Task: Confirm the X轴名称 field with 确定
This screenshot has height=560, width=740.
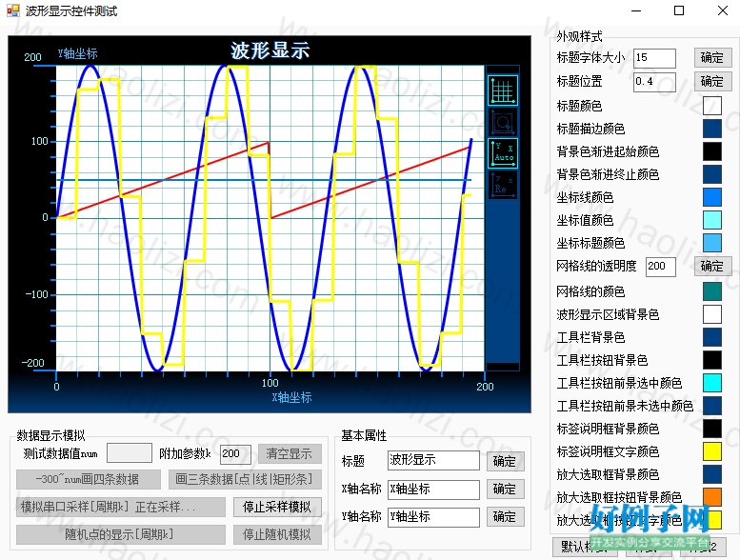Action: click(505, 490)
